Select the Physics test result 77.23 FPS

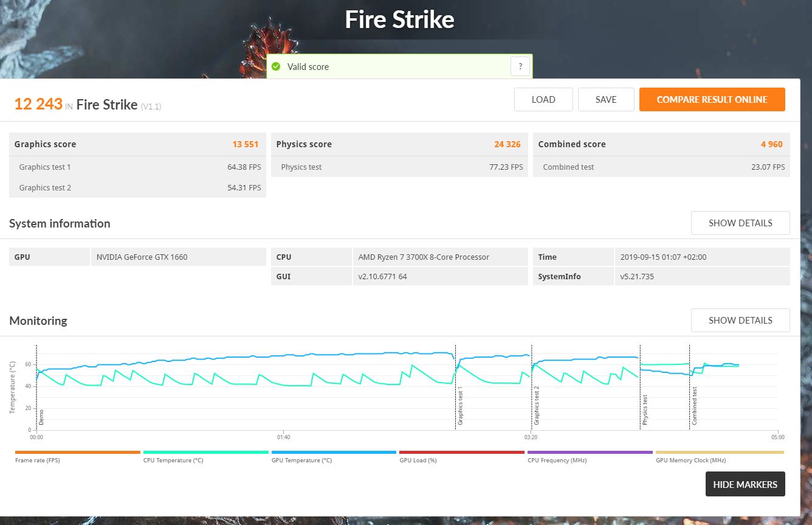pyautogui.click(x=506, y=167)
